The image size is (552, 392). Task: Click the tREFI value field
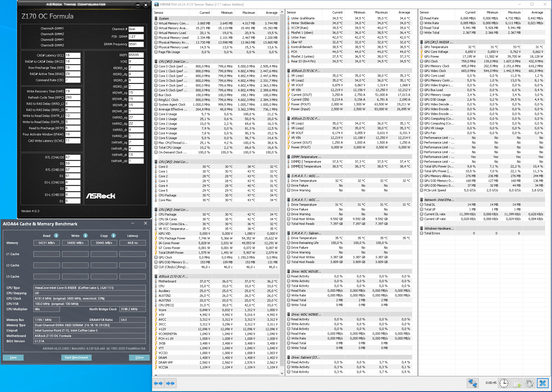[136, 55]
